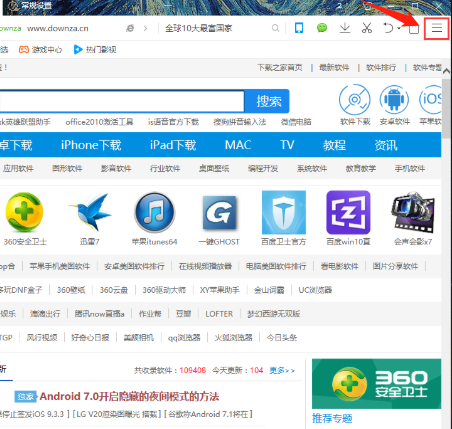Open LOFTER link

219,314
